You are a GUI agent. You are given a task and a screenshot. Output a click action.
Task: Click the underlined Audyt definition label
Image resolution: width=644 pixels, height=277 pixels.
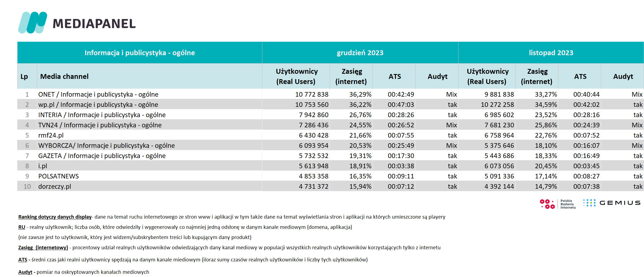point(25,272)
